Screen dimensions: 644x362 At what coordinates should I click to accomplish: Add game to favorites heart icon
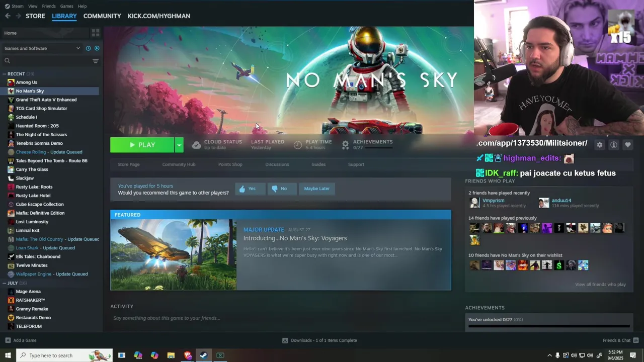[628, 145]
